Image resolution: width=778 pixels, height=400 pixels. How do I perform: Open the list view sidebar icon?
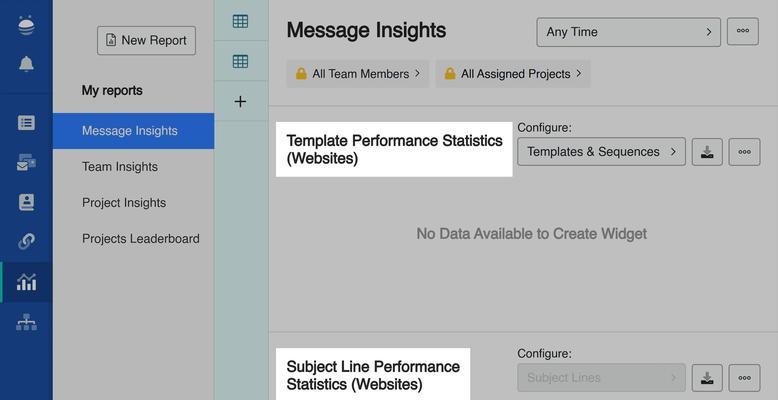click(x=26, y=123)
